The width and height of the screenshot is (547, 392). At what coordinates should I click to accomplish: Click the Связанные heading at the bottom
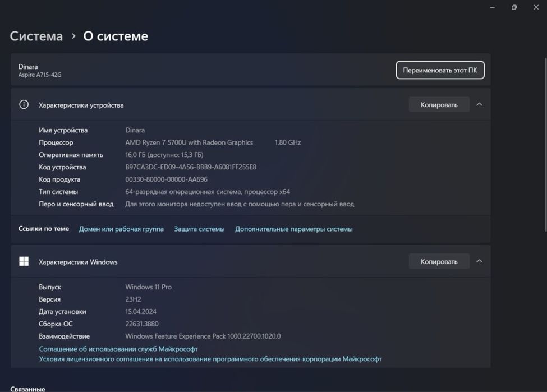pos(27,389)
